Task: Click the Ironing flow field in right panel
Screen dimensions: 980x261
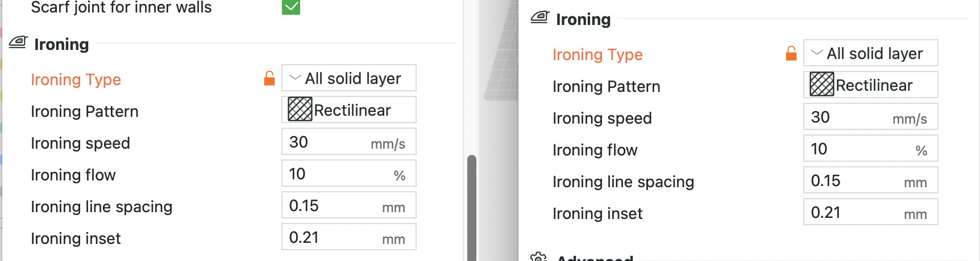Action: click(x=871, y=148)
